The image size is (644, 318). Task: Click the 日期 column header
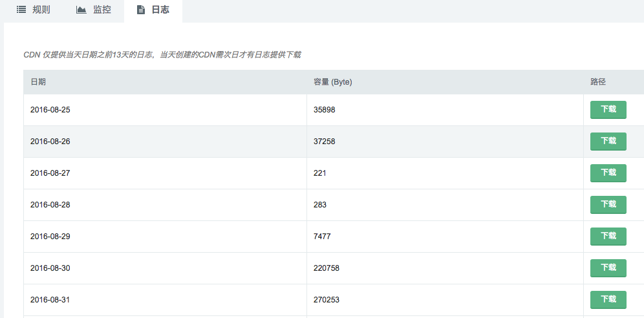click(38, 82)
